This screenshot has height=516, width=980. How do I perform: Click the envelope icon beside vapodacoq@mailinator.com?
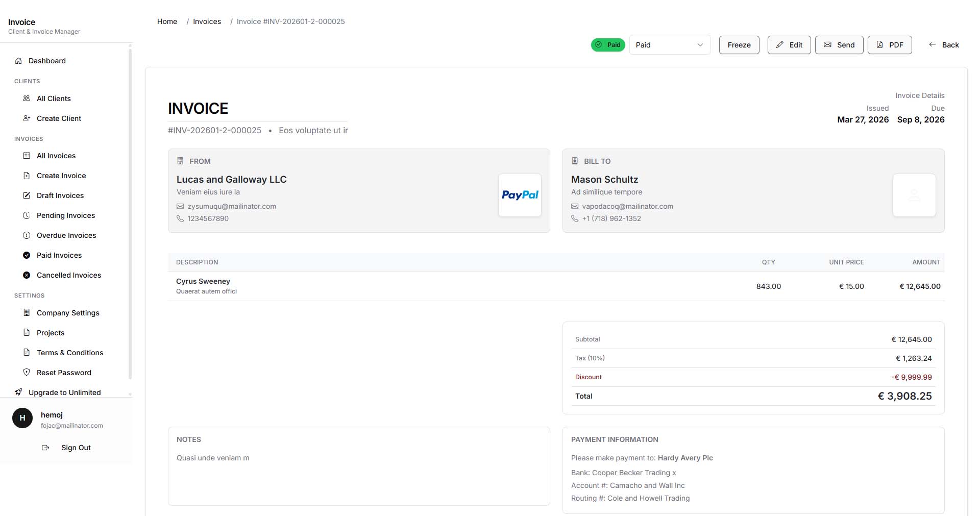click(x=575, y=207)
